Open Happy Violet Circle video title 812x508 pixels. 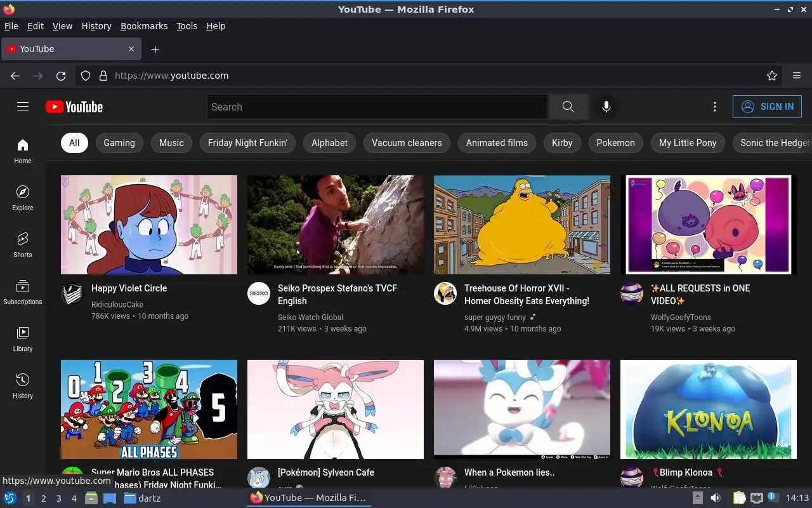pyautogui.click(x=129, y=288)
